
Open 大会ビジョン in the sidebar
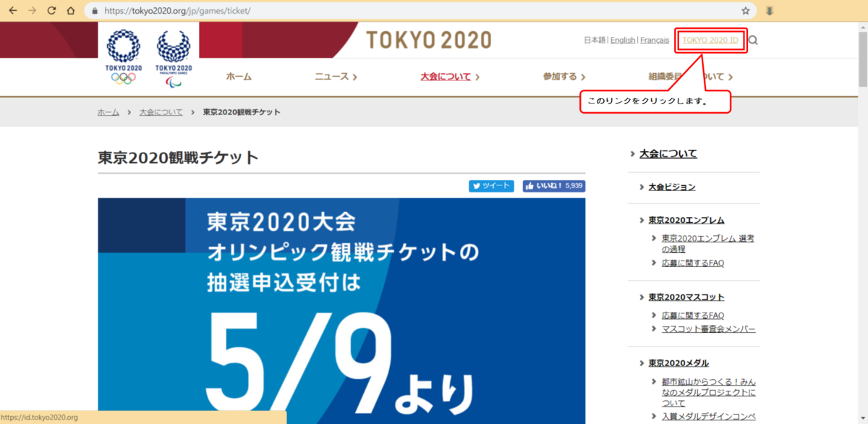coord(672,187)
